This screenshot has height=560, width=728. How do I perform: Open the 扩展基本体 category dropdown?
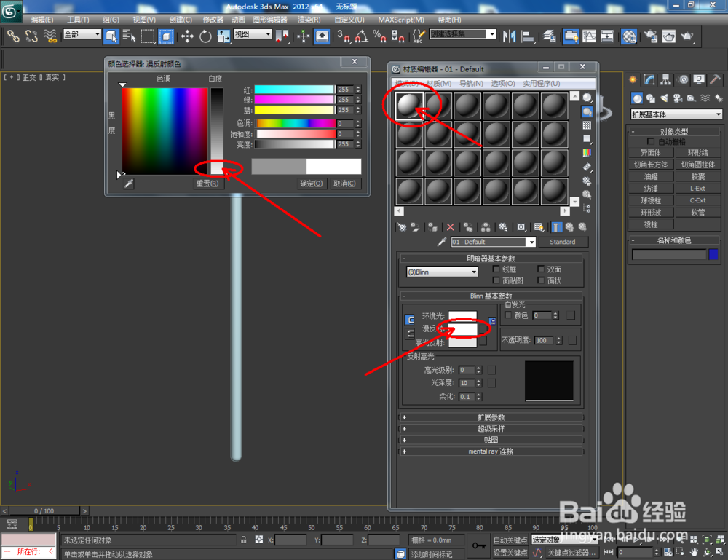pos(676,114)
